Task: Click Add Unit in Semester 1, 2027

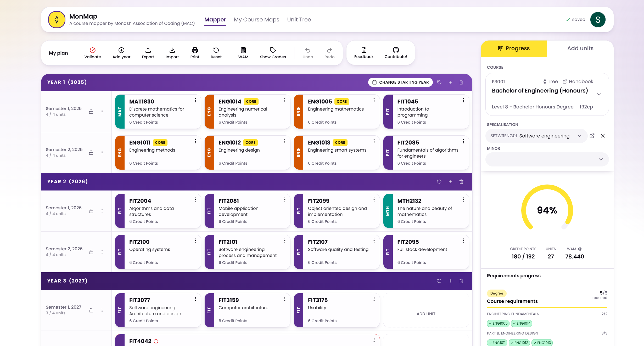Action: tap(426, 310)
